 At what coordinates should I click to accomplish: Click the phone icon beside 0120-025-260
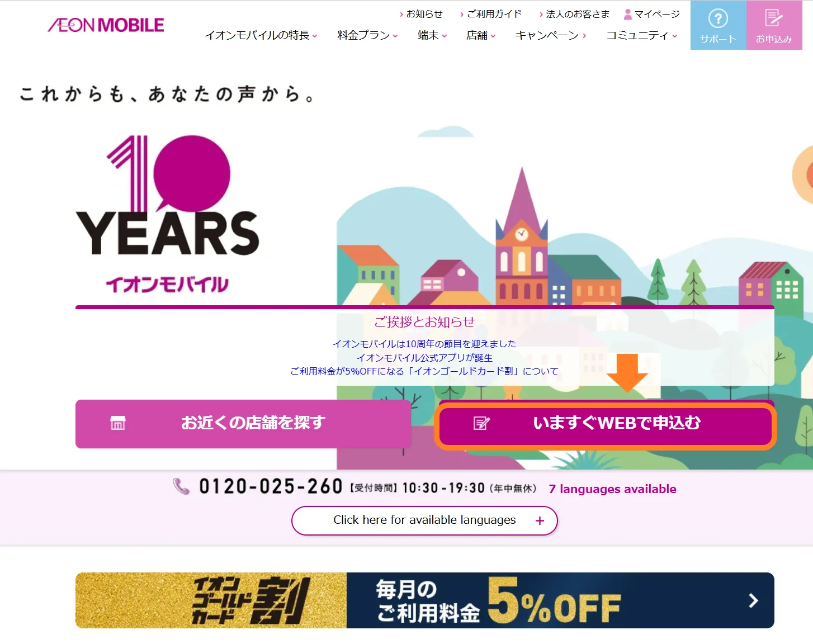point(181,486)
